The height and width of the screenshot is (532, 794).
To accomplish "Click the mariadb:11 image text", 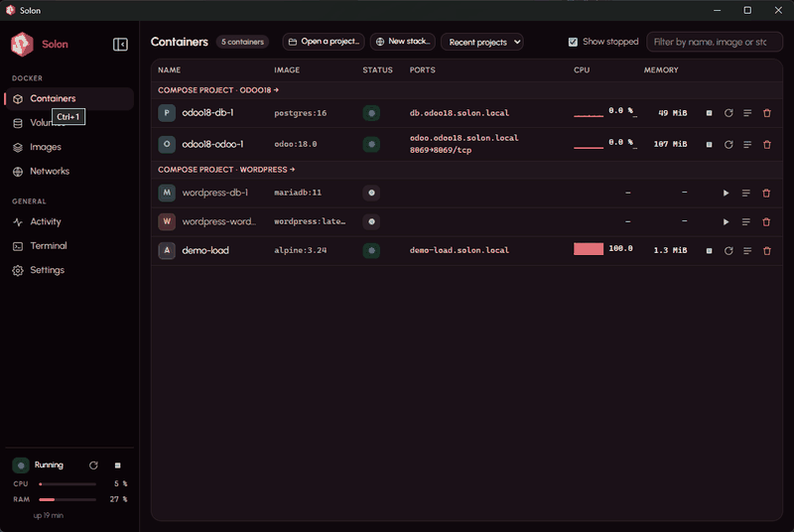I will [298, 193].
